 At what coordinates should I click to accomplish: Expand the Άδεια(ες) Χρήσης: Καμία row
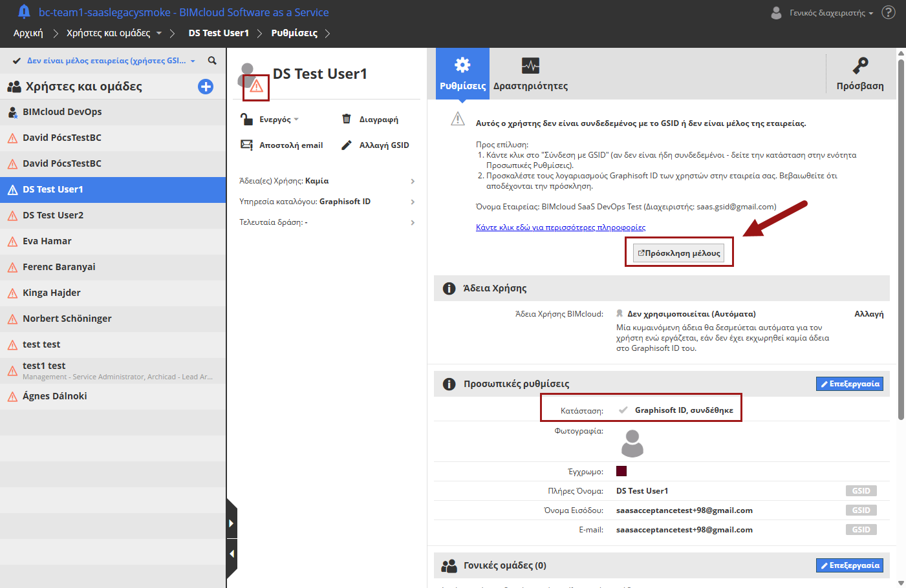tap(327, 181)
